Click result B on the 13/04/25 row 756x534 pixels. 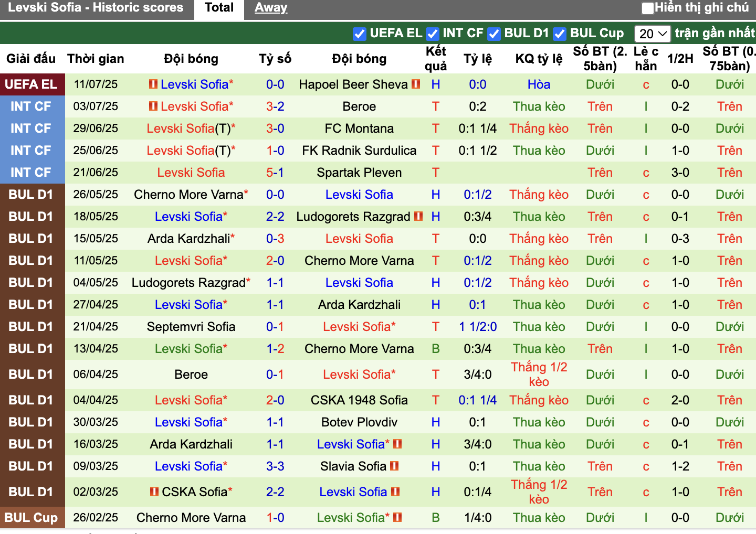436,349
